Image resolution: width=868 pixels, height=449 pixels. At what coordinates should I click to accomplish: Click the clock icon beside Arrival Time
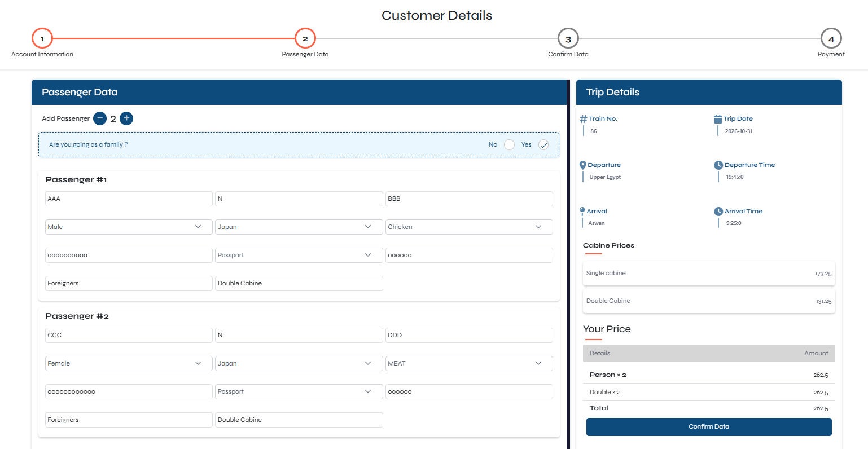coord(718,212)
